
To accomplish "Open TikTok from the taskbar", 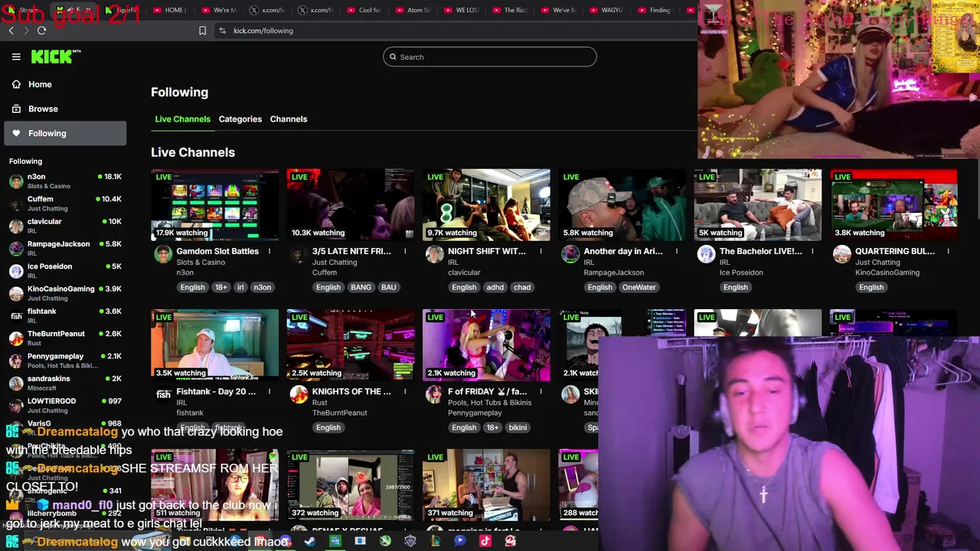I will tap(485, 541).
